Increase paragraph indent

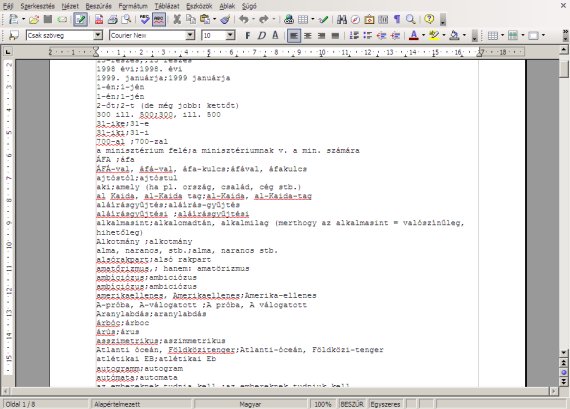tap(395, 35)
